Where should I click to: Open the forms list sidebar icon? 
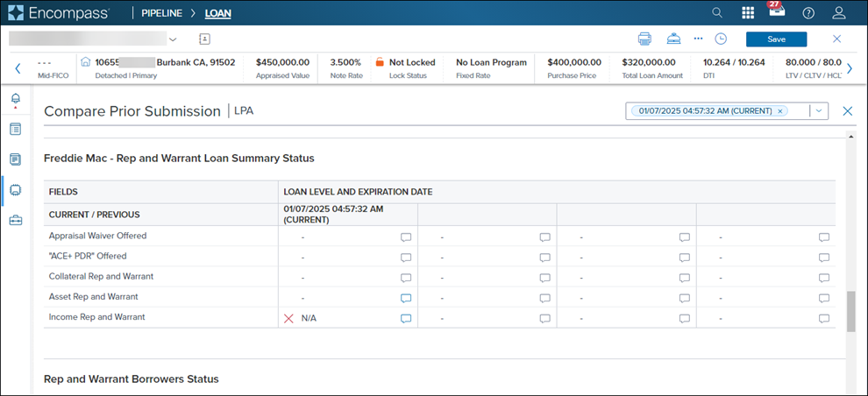[16, 130]
